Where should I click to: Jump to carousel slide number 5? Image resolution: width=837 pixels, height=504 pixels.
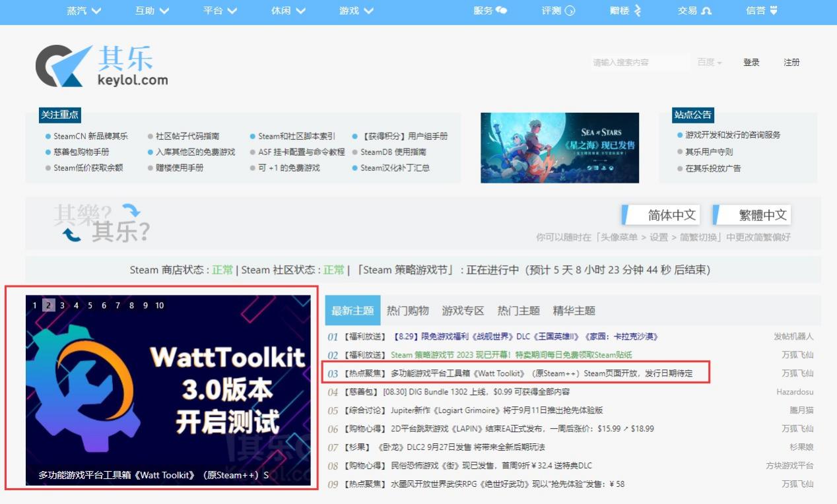click(90, 305)
